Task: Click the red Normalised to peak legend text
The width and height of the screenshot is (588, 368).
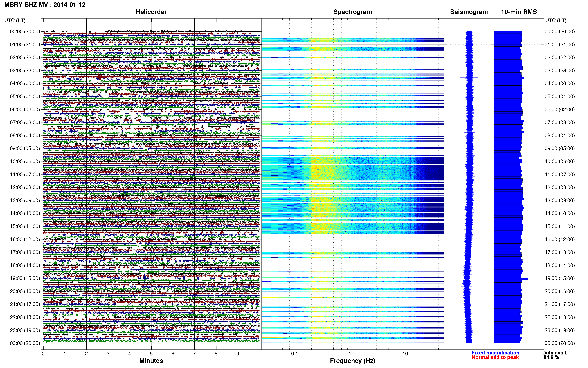Action: click(x=495, y=357)
